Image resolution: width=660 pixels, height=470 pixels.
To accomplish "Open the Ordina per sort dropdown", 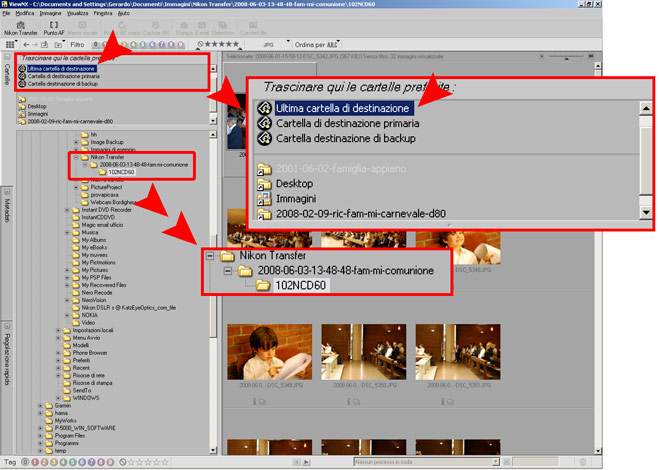I will point(317,45).
